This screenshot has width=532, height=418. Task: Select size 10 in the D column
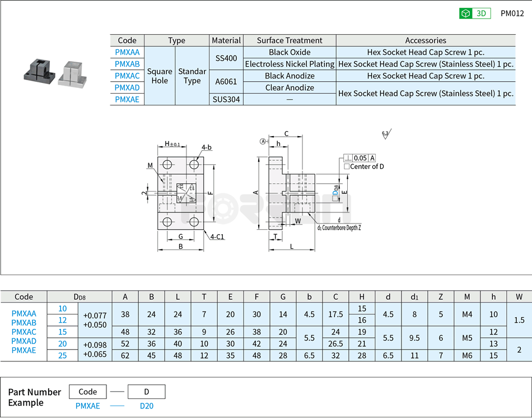click(63, 308)
